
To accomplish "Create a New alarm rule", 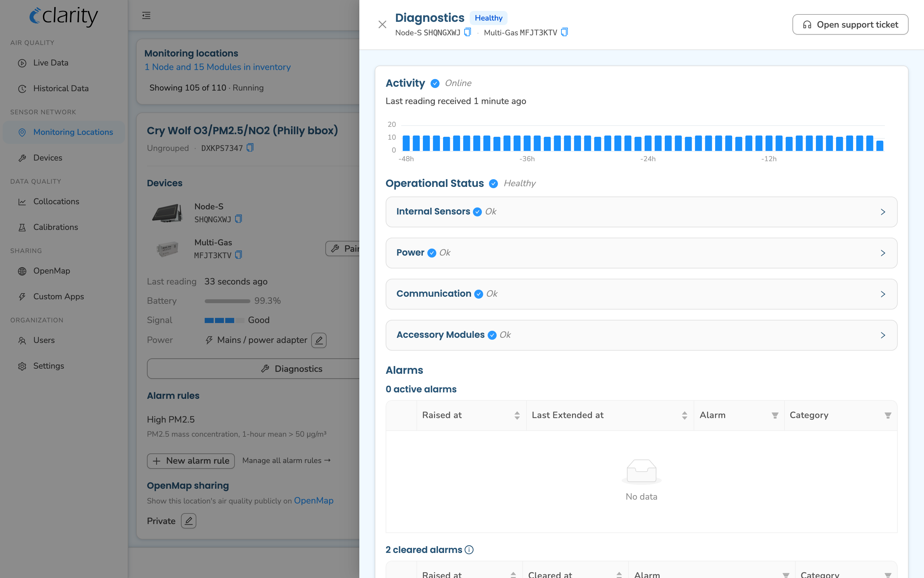I will 191,461.
